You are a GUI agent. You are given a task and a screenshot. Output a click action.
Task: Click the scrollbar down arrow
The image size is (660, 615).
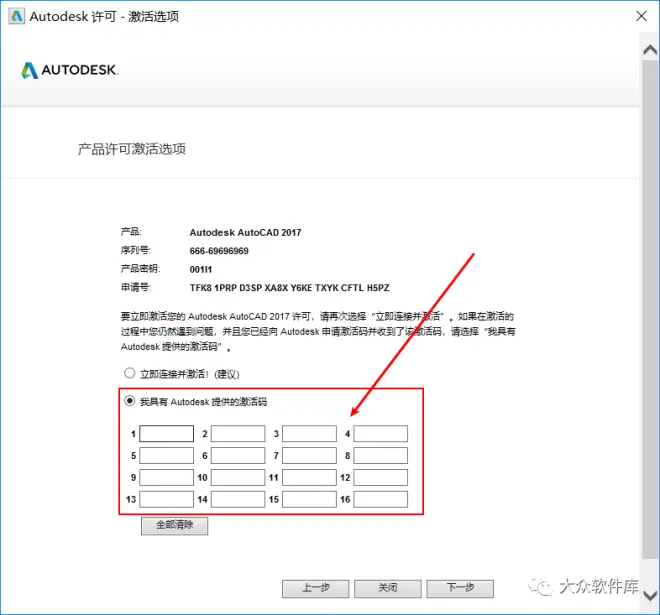pyautogui.click(x=650, y=596)
